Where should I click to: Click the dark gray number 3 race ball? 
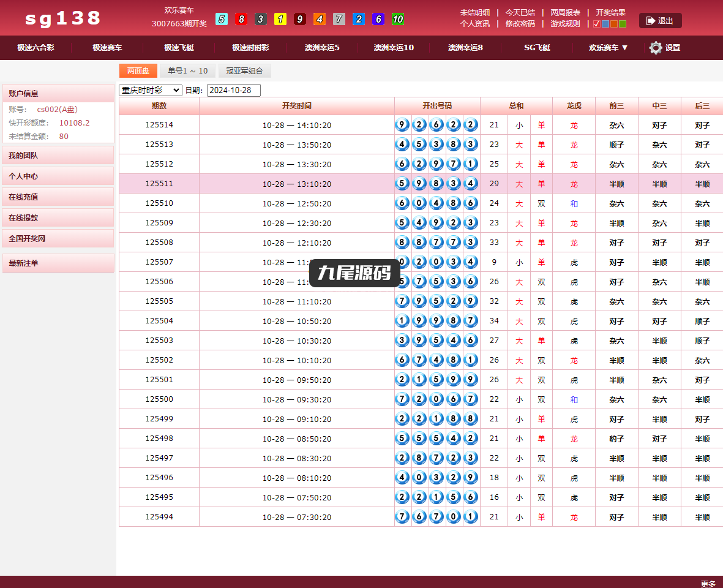(x=261, y=19)
